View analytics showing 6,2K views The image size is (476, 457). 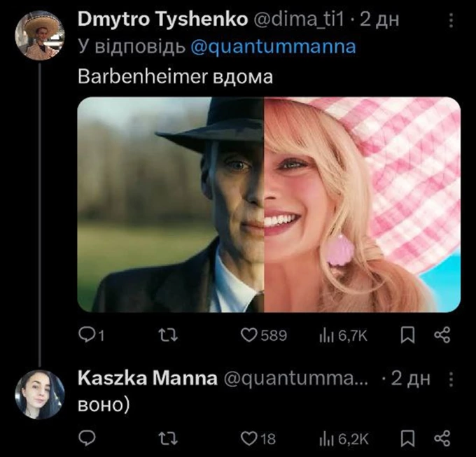[x=325, y=438]
